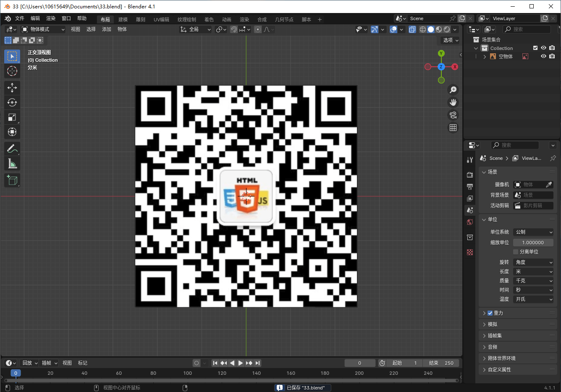Uncheck the 重力 checkbox
The width and height of the screenshot is (561, 392).
[490, 313]
